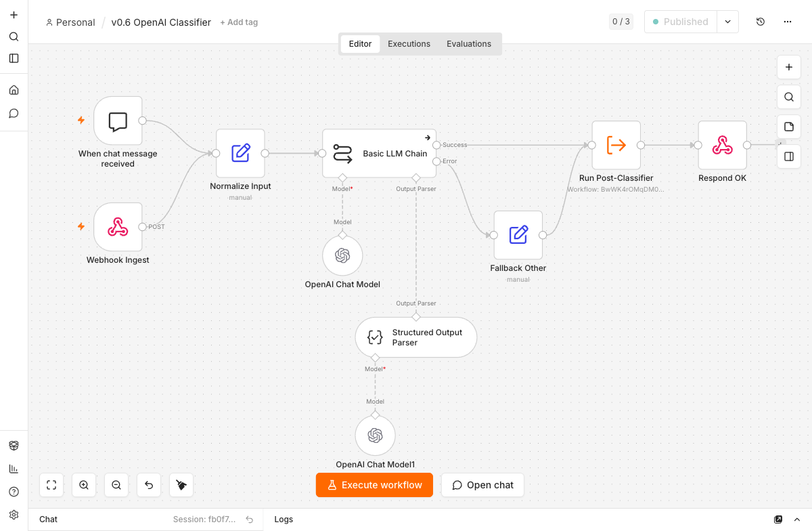Open the three-dots workflow menu
The image size is (812, 531).
(788, 22)
